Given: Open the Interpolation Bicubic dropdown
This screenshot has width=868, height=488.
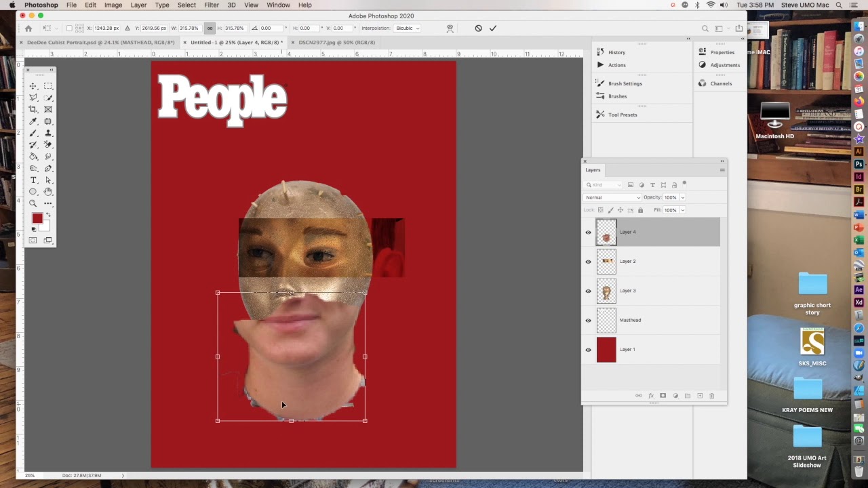Looking at the screenshot, I should tap(408, 28).
